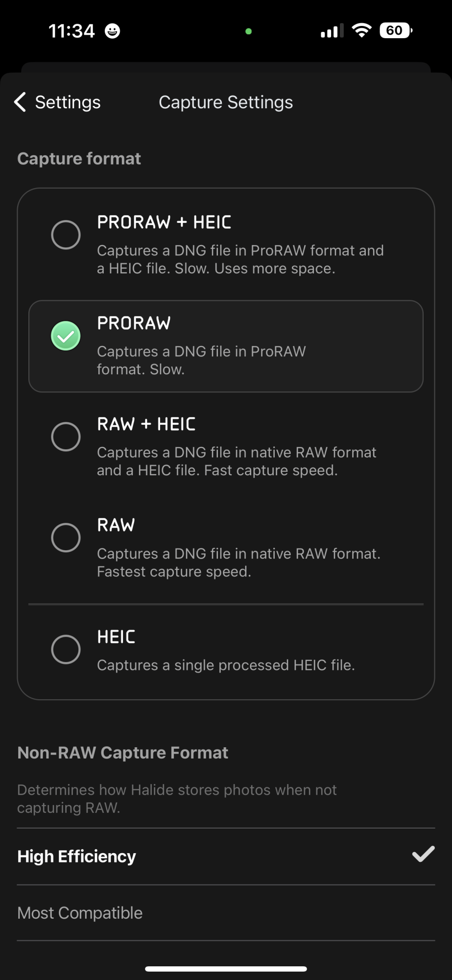Tap the 11:34 clock in status bar

[71, 31]
